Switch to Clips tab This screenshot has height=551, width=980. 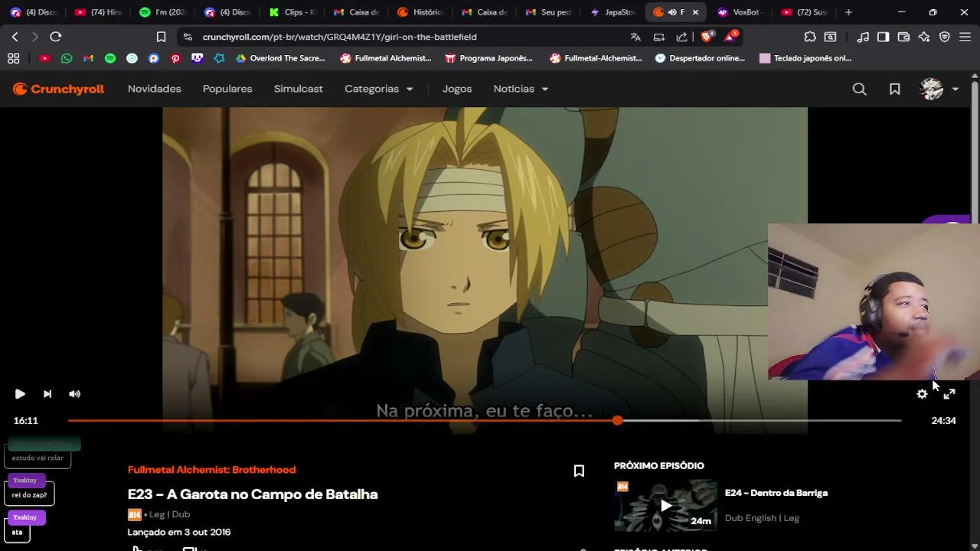(292, 12)
